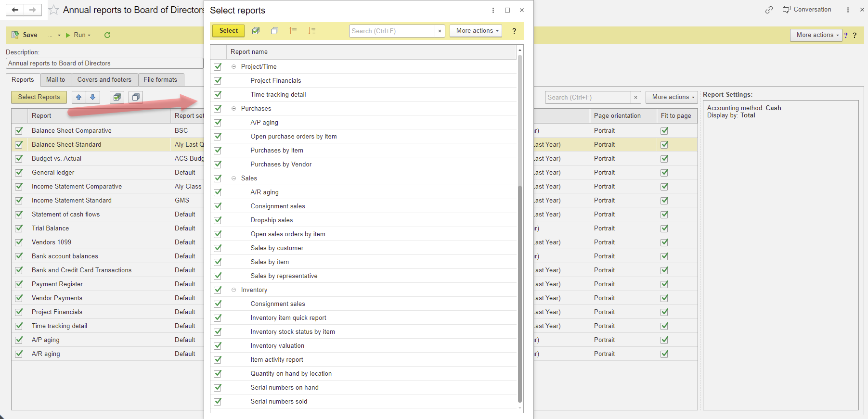Select the A/P aging row in Purchases

click(x=363, y=122)
